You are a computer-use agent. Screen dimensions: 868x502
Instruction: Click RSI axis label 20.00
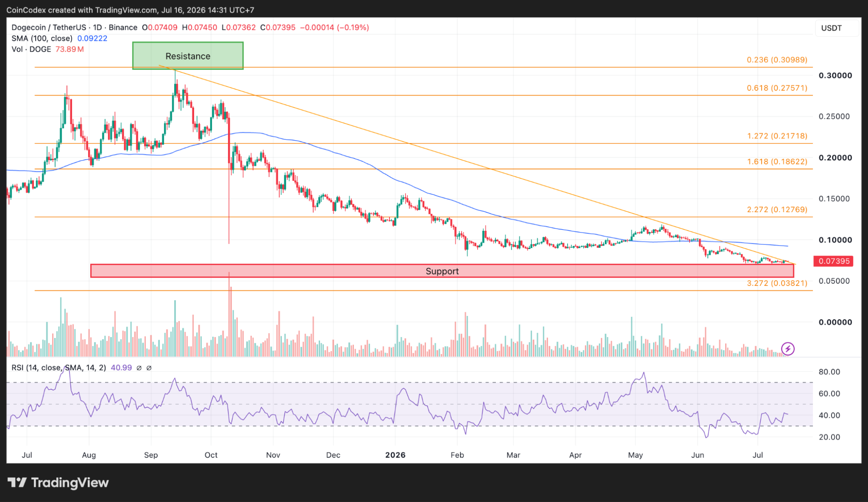point(829,437)
